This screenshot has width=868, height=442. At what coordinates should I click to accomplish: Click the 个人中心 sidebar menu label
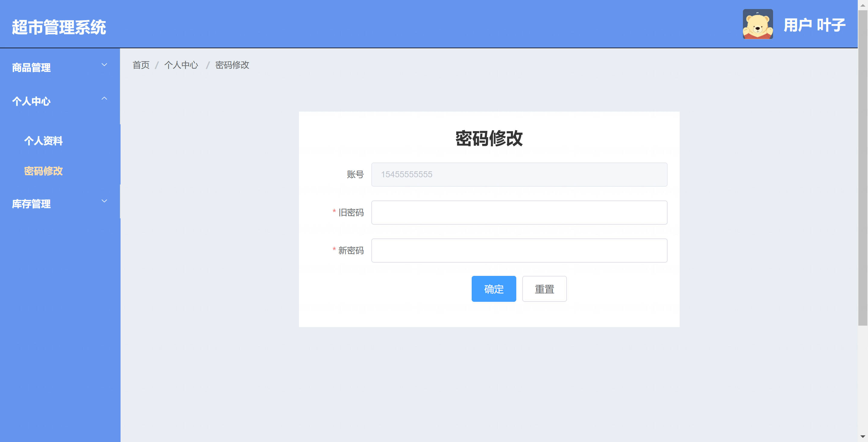pyautogui.click(x=31, y=101)
